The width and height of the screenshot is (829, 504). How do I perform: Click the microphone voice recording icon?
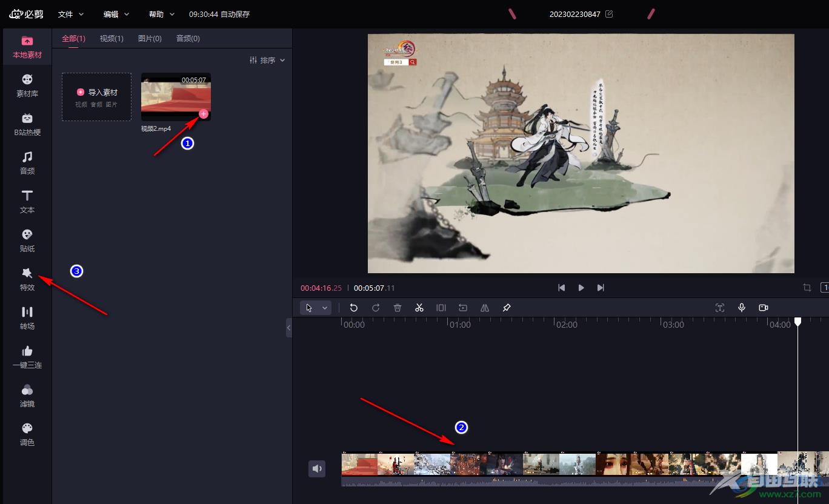tap(742, 308)
